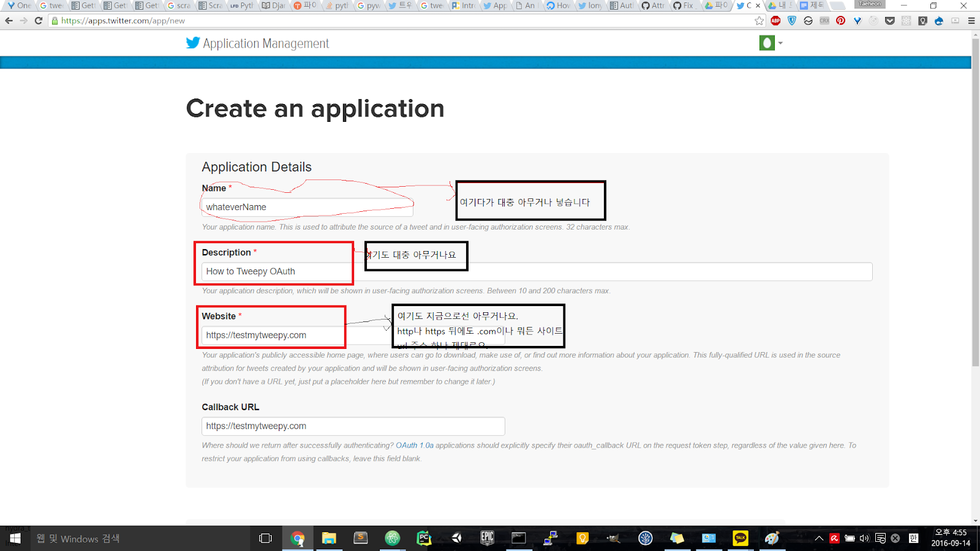Bookmark the page with the star icon
This screenshot has height=551, width=980.
(x=759, y=21)
